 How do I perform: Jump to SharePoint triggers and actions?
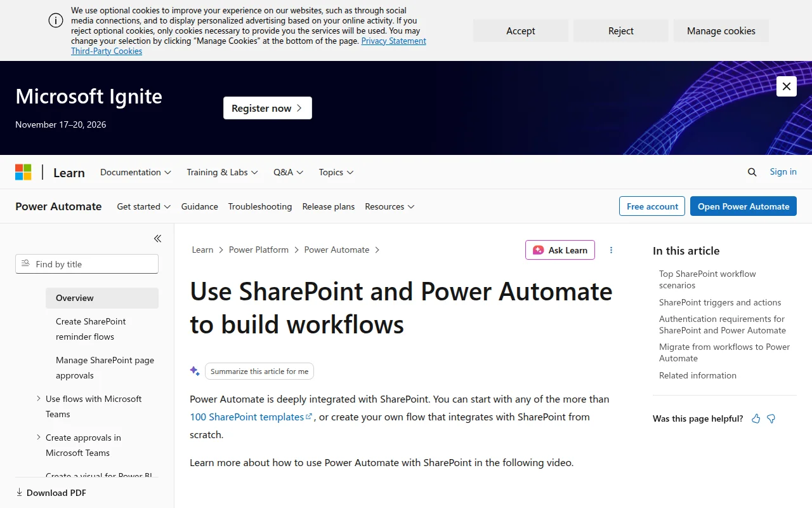click(x=720, y=302)
